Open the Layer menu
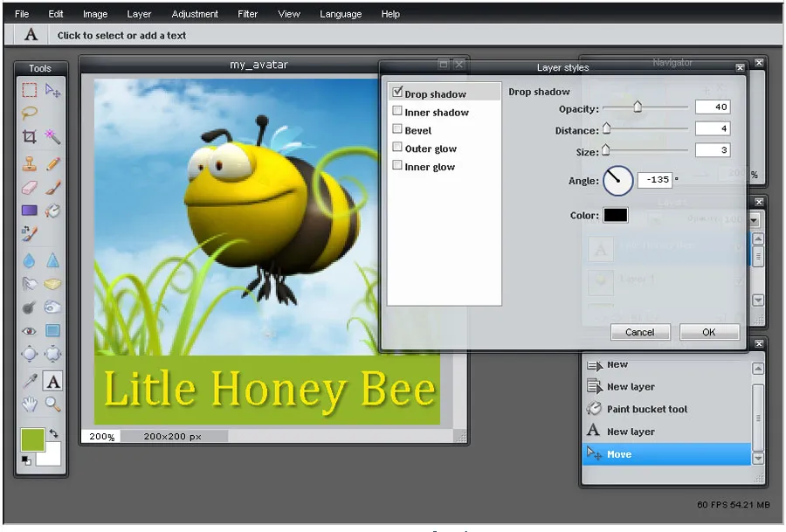The height and width of the screenshot is (532, 786). pyautogui.click(x=139, y=14)
